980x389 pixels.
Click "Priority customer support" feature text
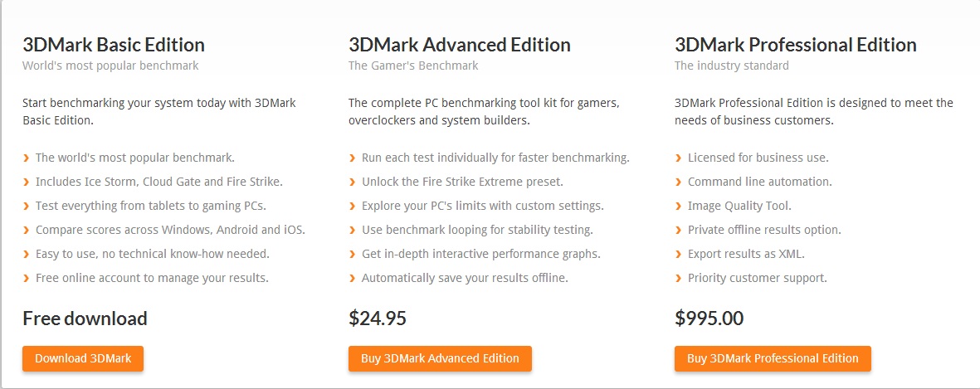tap(757, 278)
